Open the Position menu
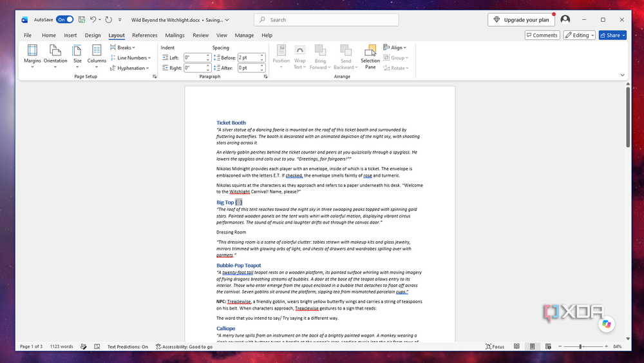This screenshot has width=644, height=363. 281,57
